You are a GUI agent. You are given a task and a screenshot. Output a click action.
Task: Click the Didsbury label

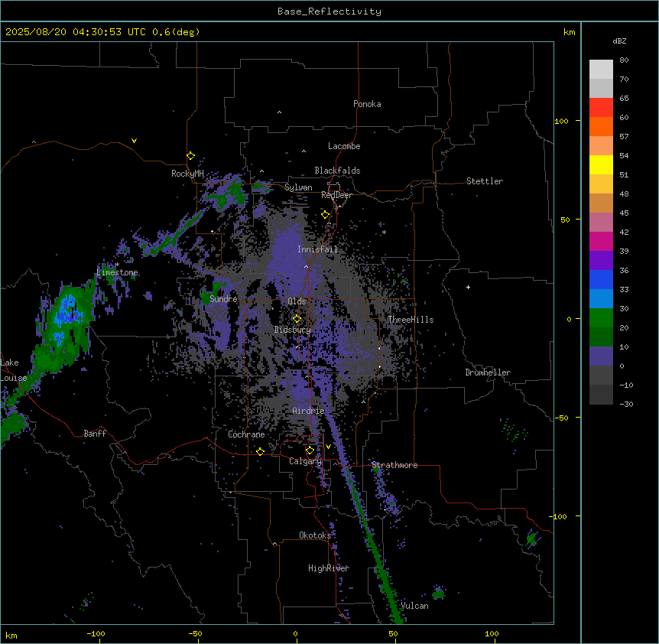(293, 330)
